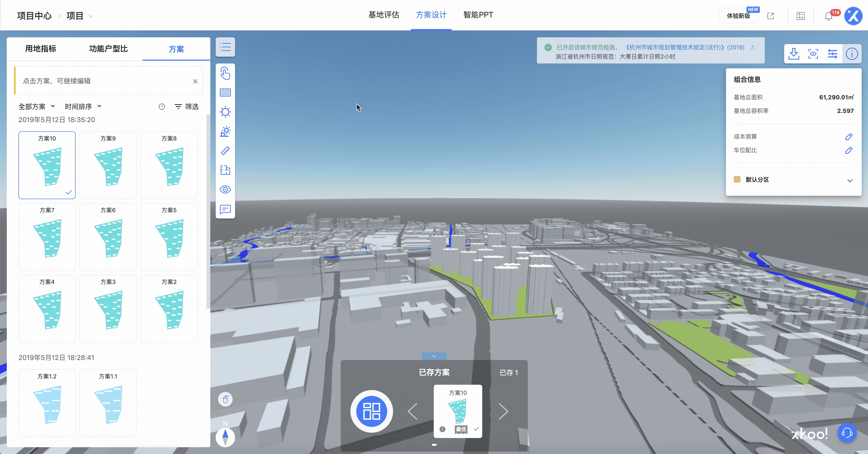Viewport: 868px width, 454px height.
Task: Expand the 默认分区 section
Action: [x=850, y=180]
